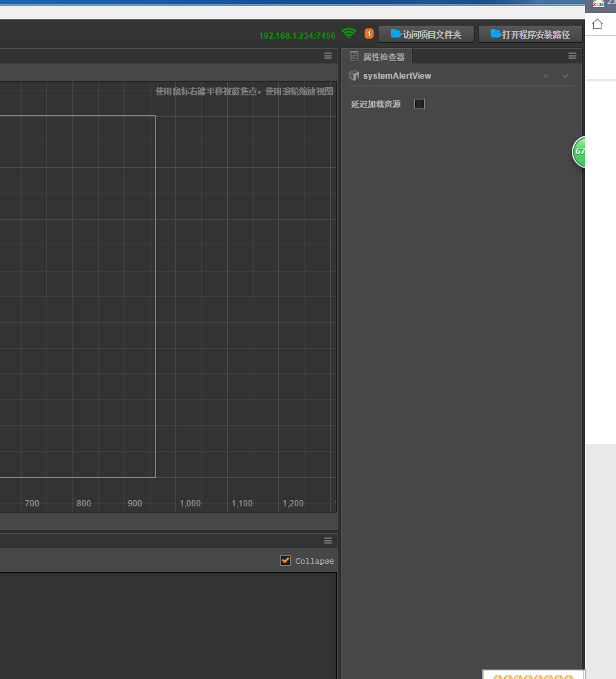Click the green apply checkmark beside systemAlertView

[x=566, y=76]
